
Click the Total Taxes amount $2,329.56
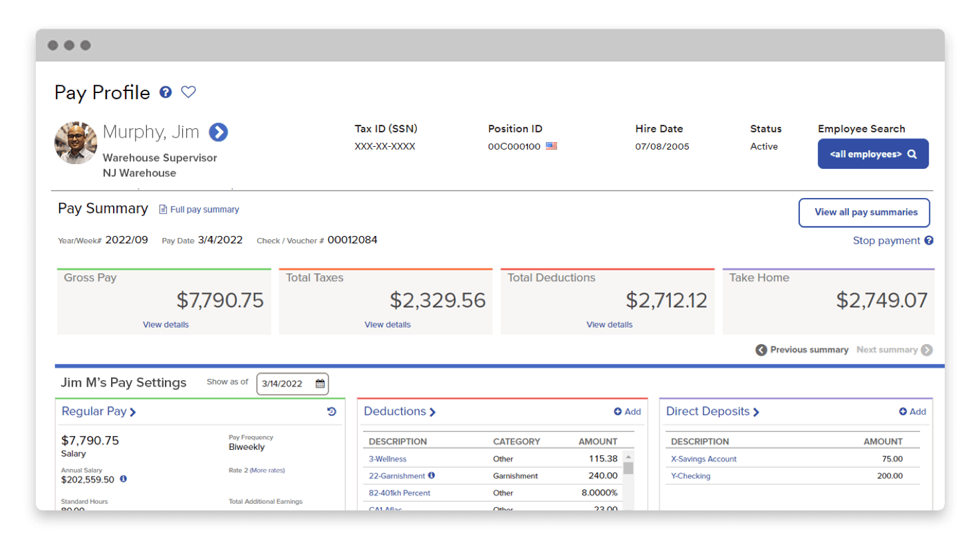(438, 300)
